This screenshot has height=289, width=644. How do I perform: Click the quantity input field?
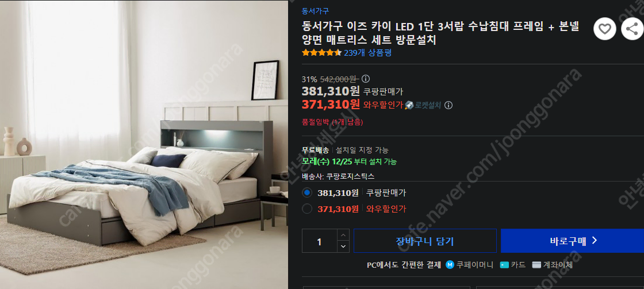click(x=320, y=241)
